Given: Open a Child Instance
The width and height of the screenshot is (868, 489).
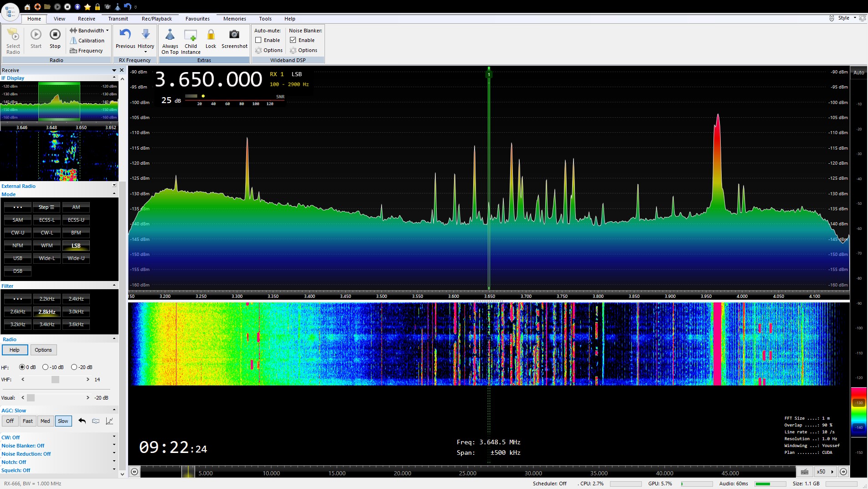Looking at the screenshot, I should coord(191,36).
